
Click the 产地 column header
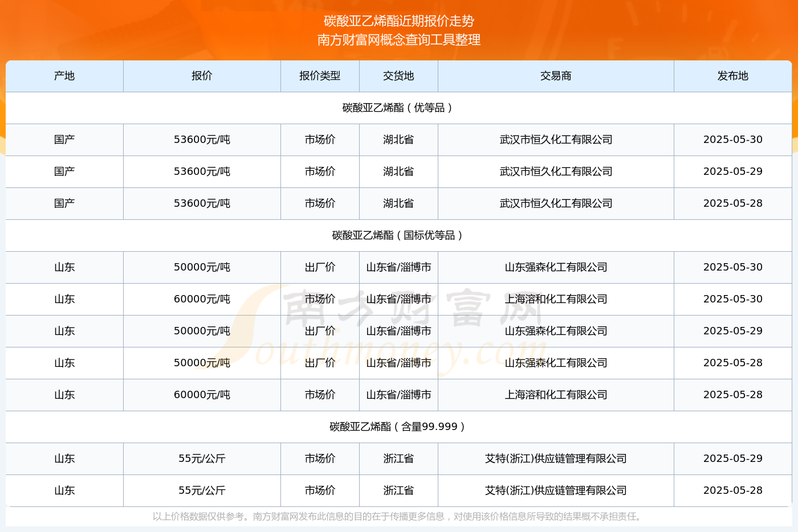click(x=64, y=76)
